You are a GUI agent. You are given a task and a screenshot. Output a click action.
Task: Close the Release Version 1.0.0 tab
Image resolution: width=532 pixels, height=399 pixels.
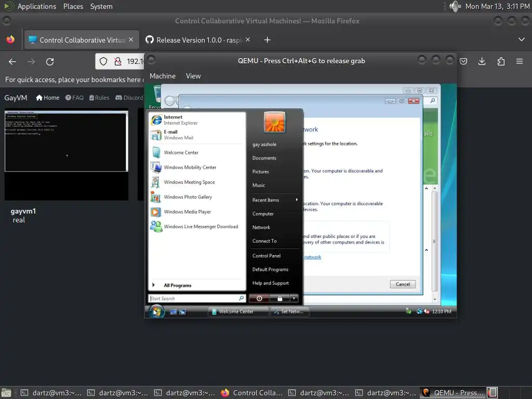click(x=248, y=39)
